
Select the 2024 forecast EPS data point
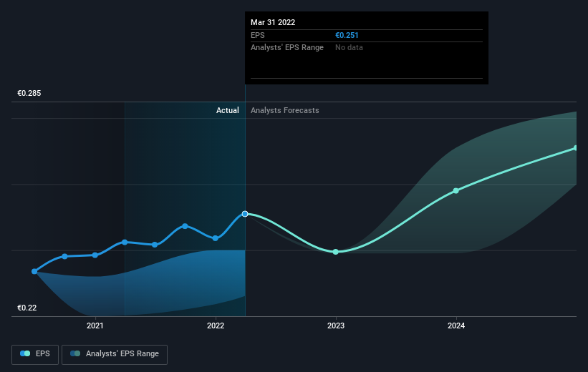[x=456, y=191]
